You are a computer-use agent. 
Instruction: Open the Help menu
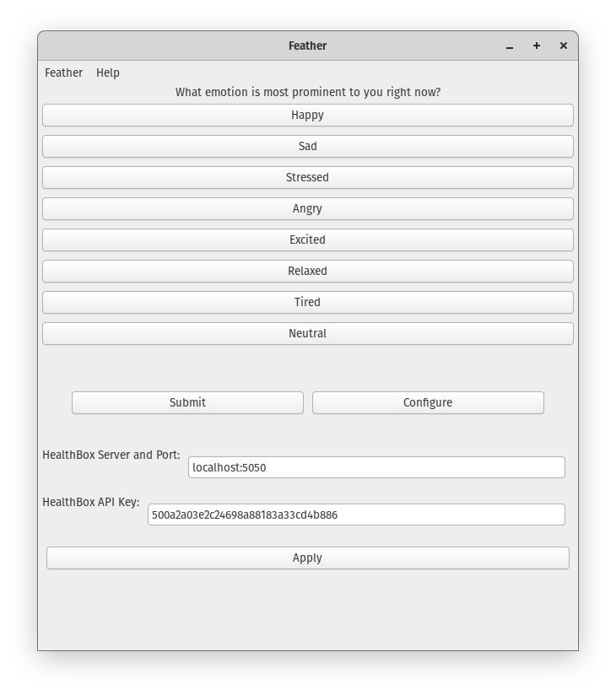coord(108,73)
